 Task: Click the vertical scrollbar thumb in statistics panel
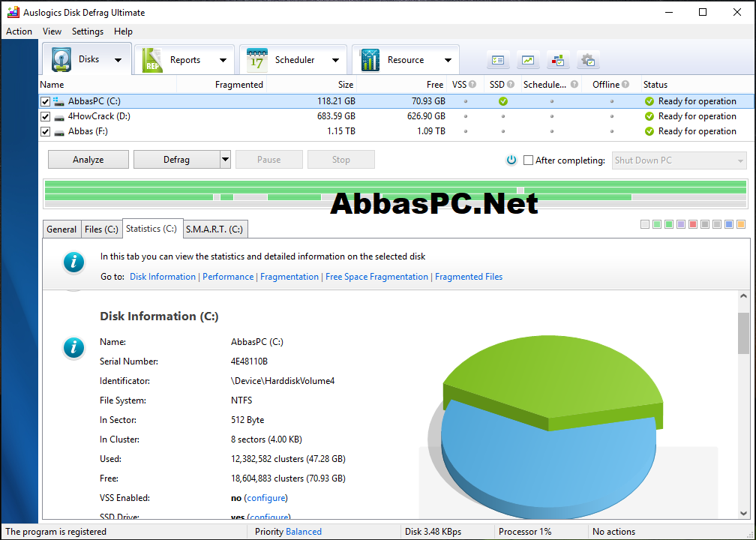(x=743, y=333)
